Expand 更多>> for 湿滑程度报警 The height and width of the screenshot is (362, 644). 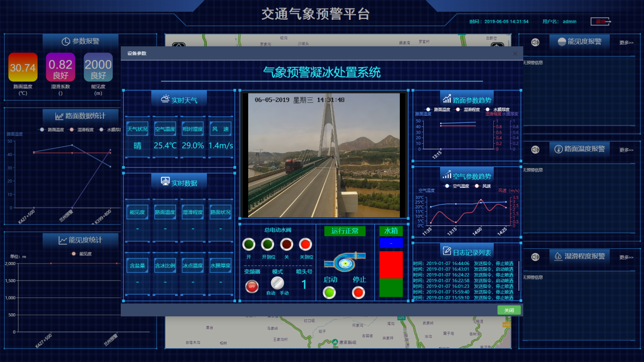(x=626, y=257)
